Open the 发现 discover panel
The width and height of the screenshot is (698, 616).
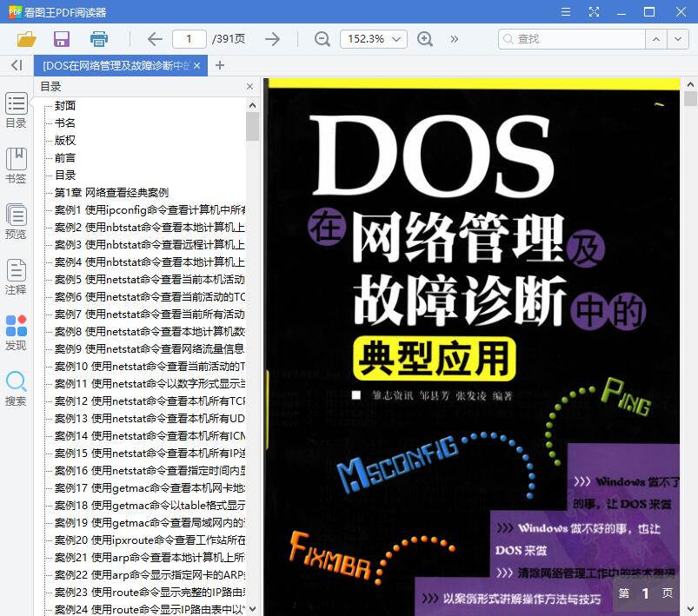[16, 333]
